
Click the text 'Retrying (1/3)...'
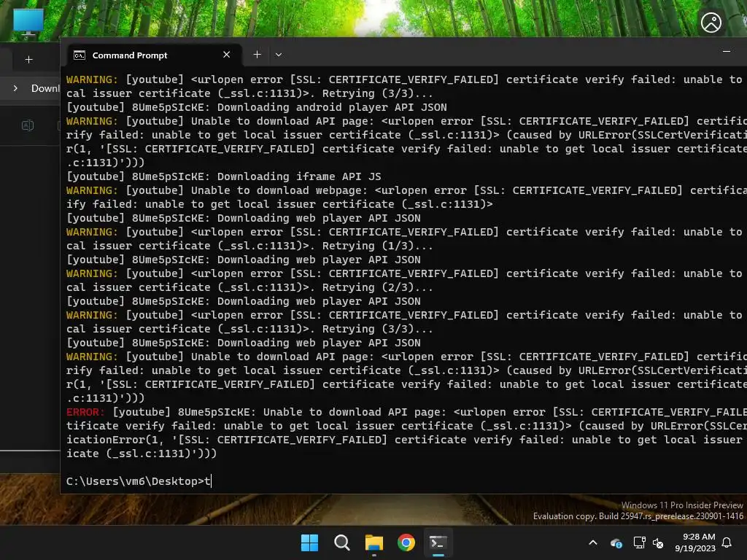pos(377,246)
